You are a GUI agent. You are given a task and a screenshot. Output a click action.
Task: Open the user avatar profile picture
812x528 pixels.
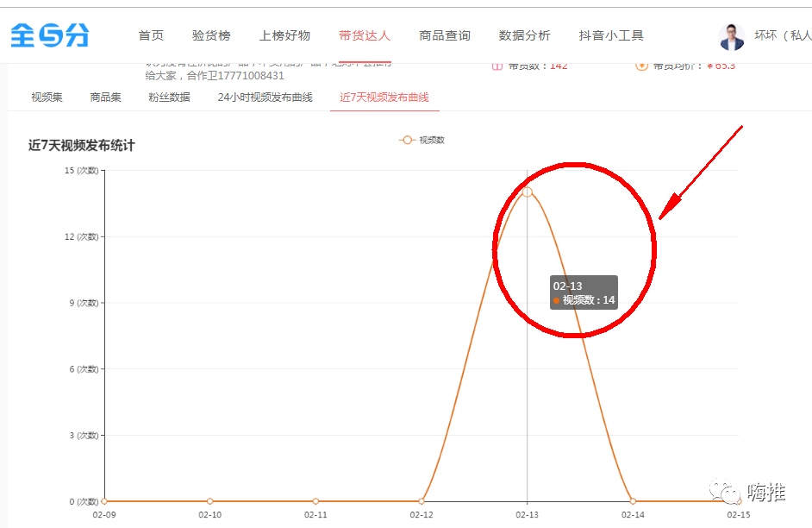[x=732, y=36]
